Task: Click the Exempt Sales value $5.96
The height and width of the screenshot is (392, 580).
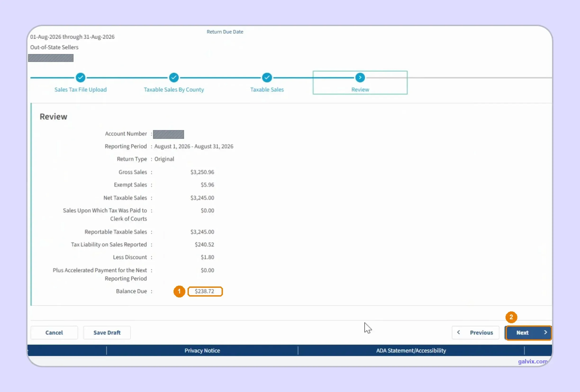Action: pos(207,185)
